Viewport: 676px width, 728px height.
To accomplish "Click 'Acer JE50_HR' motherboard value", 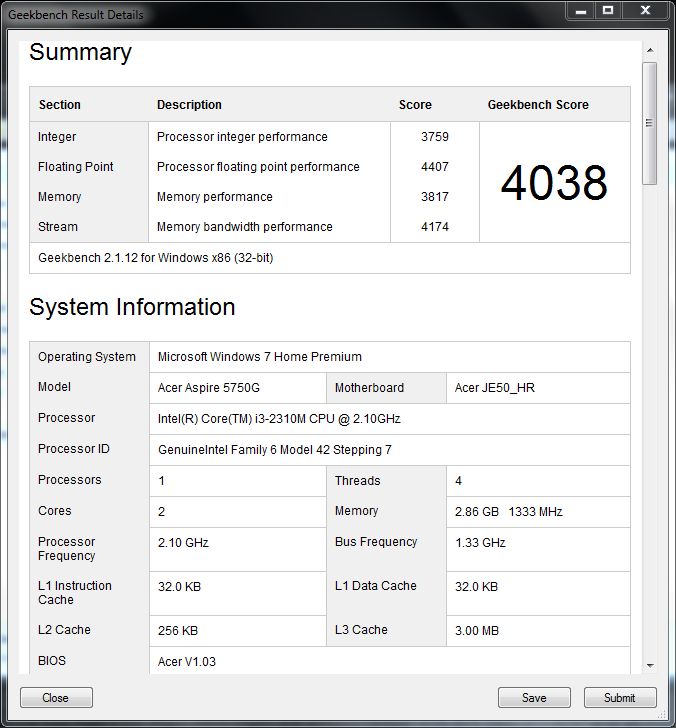I will click(494, 388).
